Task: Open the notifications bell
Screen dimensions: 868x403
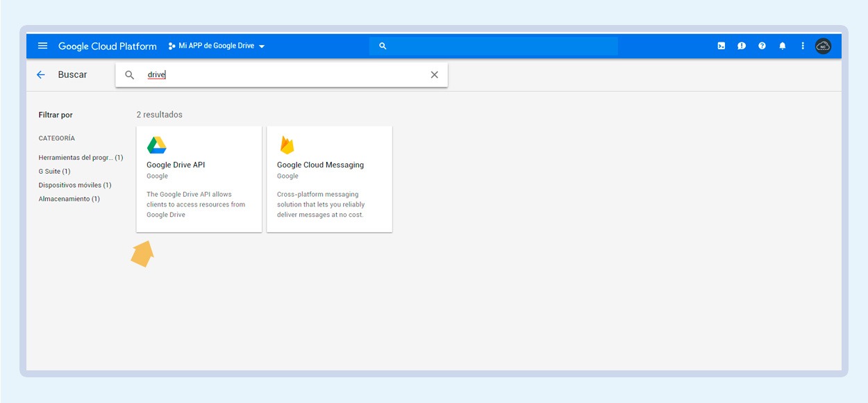Action: (x=783, y=46)
